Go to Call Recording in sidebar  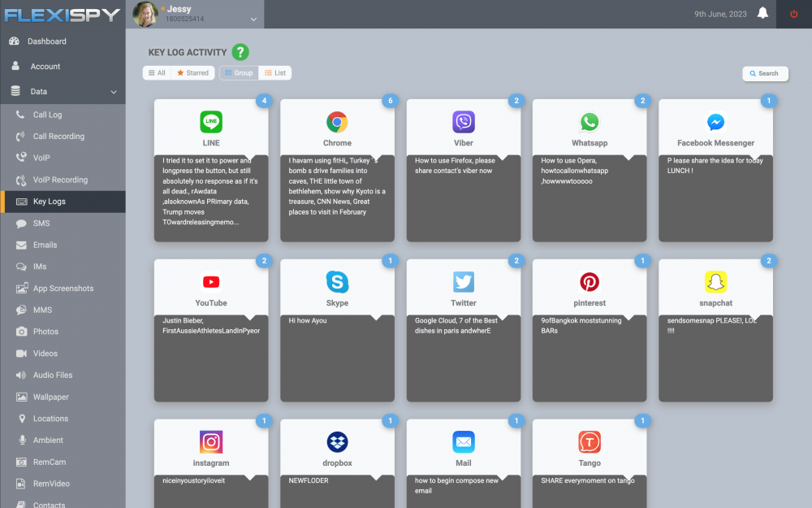point(63,137)
